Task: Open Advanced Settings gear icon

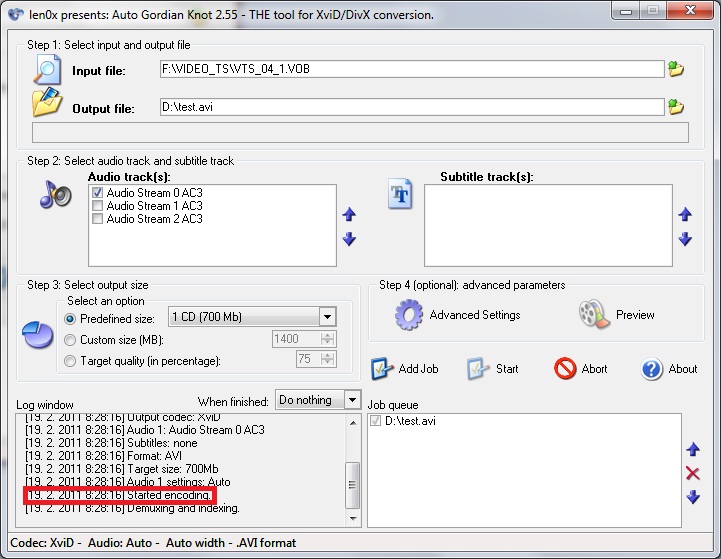Action: point(408,314)
